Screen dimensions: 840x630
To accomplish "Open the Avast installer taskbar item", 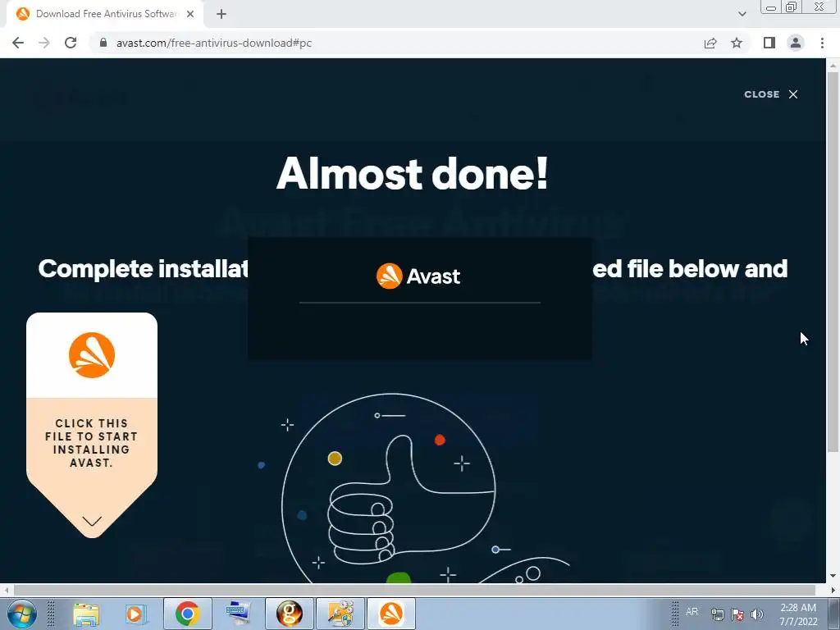I will (x=391, y=614).
